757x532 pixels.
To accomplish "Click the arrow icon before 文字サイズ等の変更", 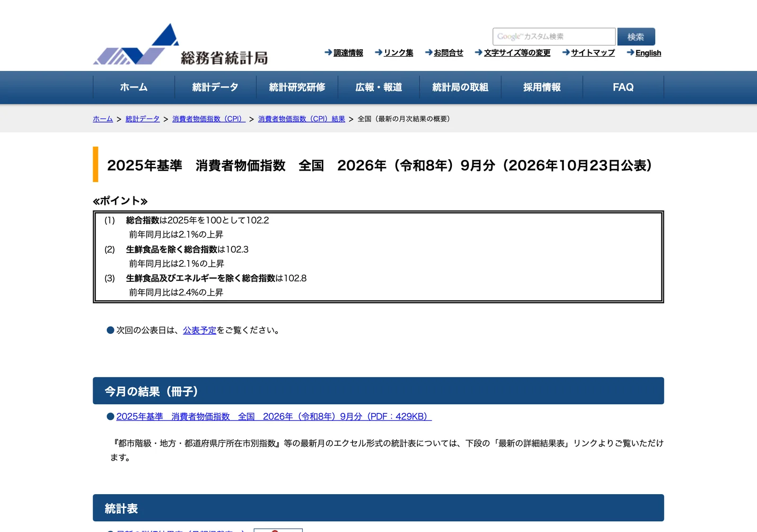I will (479, 52).
